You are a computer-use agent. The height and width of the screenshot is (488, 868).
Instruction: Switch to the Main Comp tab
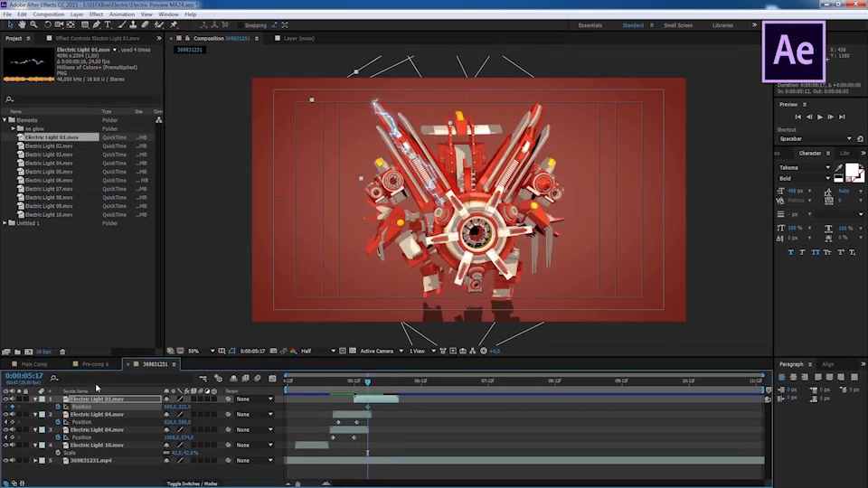[x=33, y=364]
